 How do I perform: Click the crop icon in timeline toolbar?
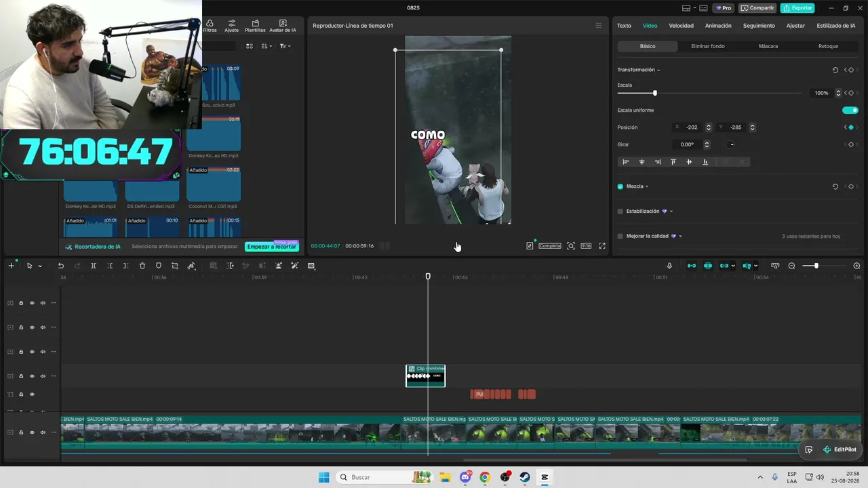(175, 266)
